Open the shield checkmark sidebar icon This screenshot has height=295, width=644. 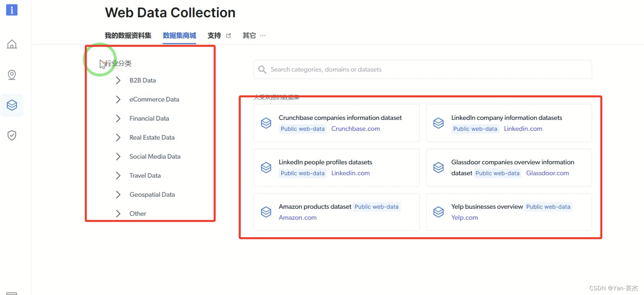12,136
